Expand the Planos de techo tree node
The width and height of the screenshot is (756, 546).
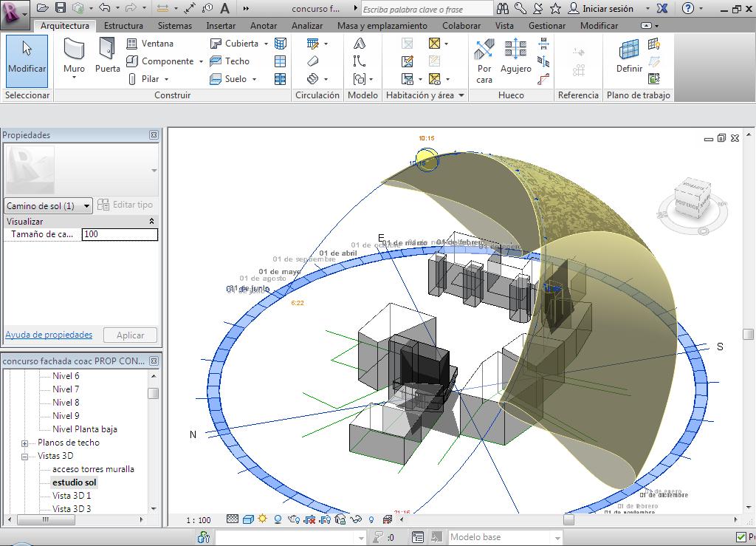click(24, 443)
